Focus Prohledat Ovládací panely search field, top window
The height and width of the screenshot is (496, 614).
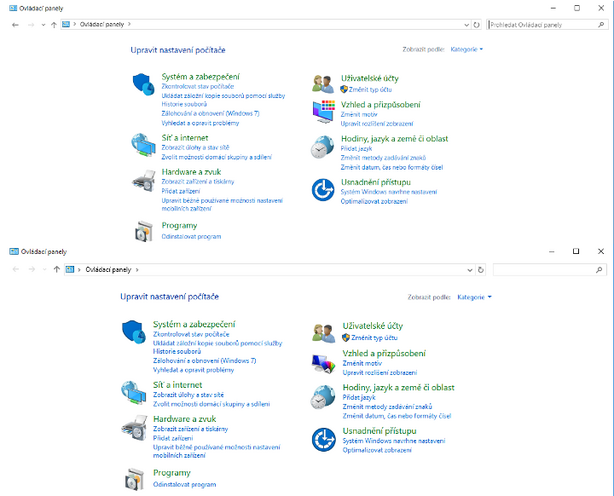click(x=547, y=25)
